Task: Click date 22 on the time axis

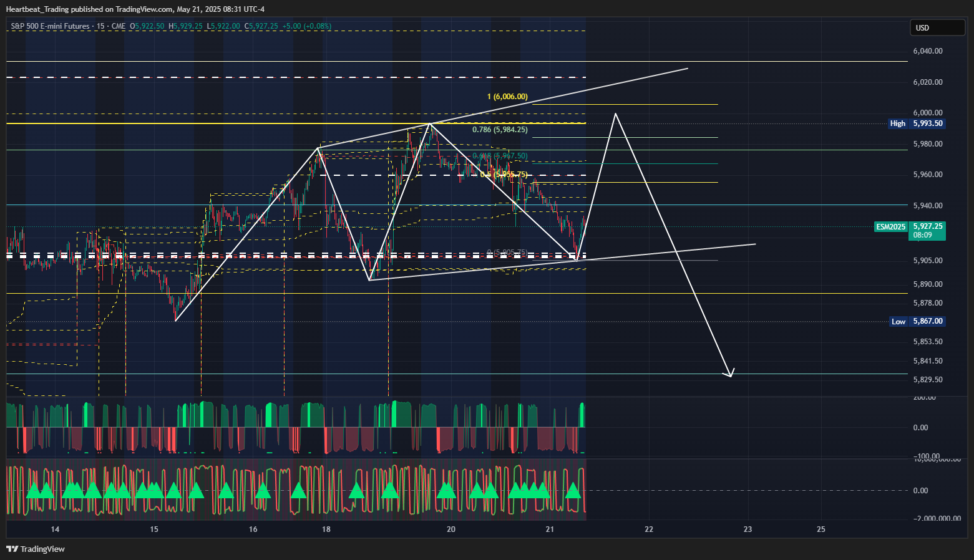Action: [649, 529]
